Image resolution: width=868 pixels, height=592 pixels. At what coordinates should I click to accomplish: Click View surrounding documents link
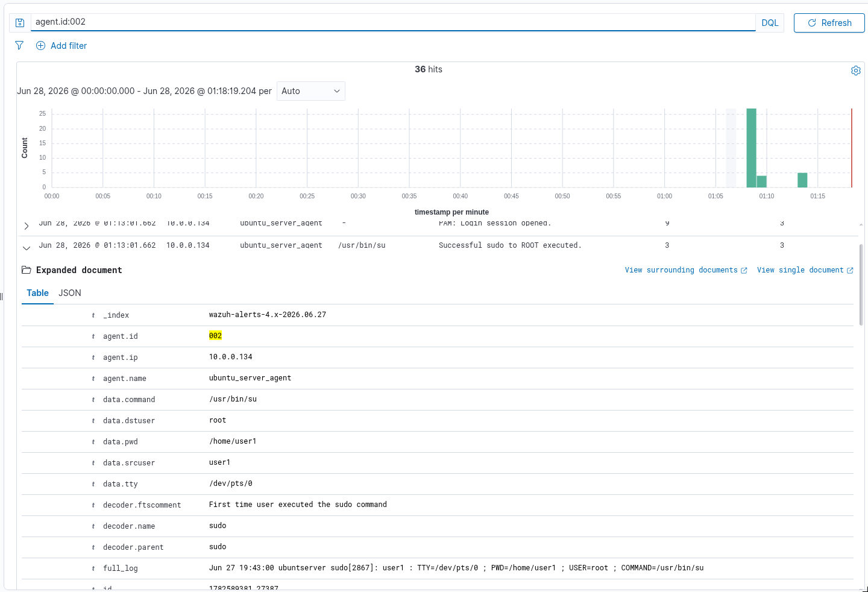[x=681, y=270]
